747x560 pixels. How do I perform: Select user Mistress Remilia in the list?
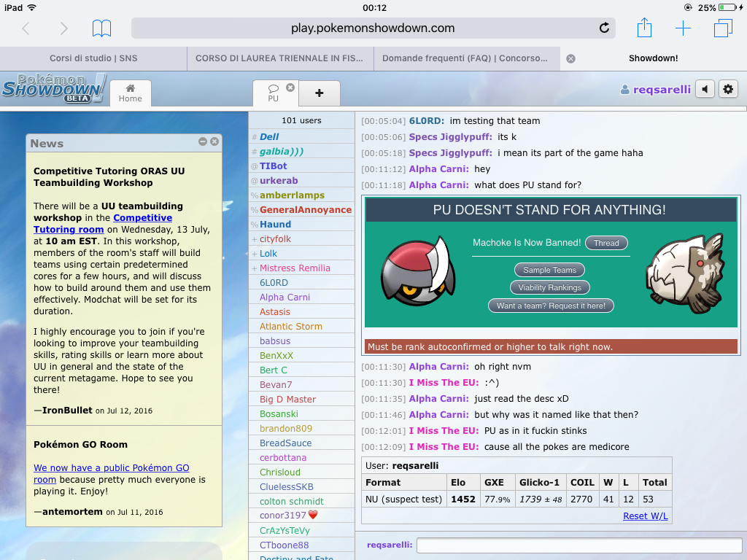click(301, 268)
